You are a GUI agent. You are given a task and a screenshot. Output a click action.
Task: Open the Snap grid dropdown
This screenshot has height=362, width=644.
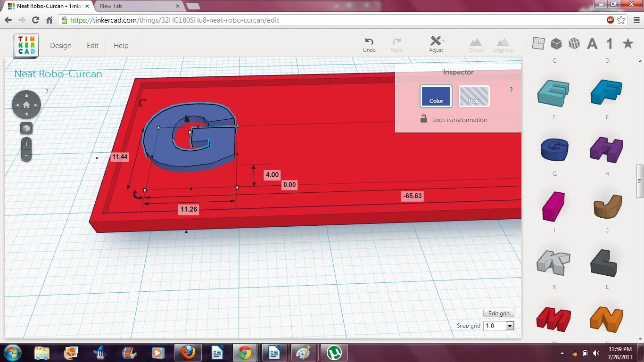click(509, 325)
